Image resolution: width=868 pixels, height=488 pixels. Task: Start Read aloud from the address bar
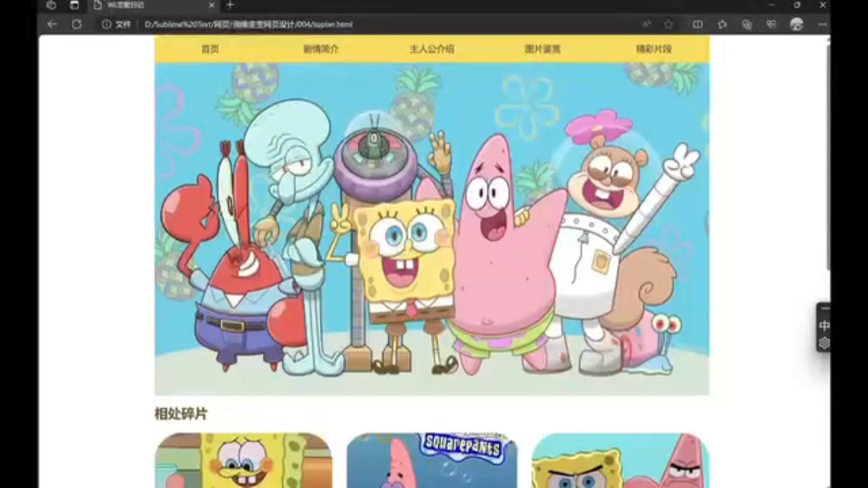tap(647, 24)
